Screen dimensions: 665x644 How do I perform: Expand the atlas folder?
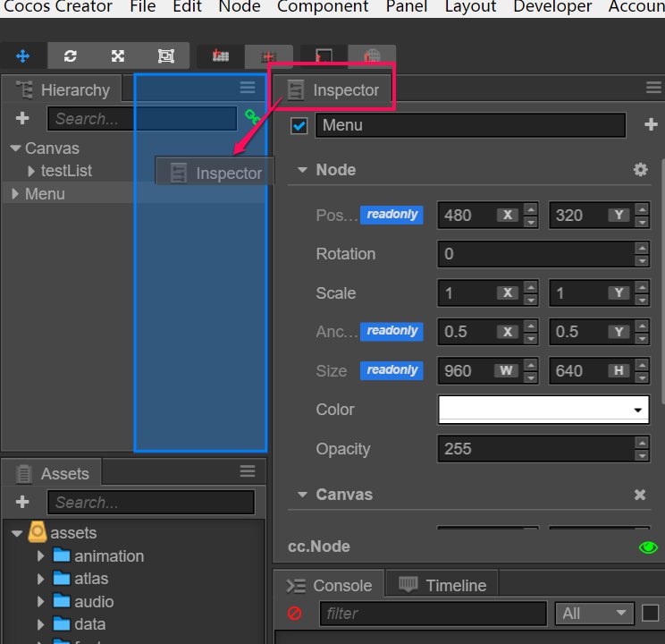click(41, 579)
